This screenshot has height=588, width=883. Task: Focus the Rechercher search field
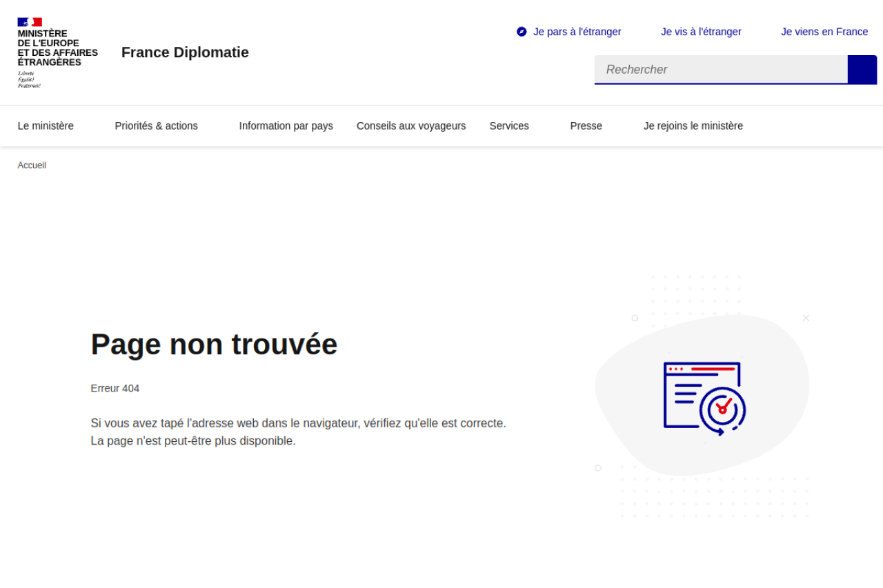point(721,70)
